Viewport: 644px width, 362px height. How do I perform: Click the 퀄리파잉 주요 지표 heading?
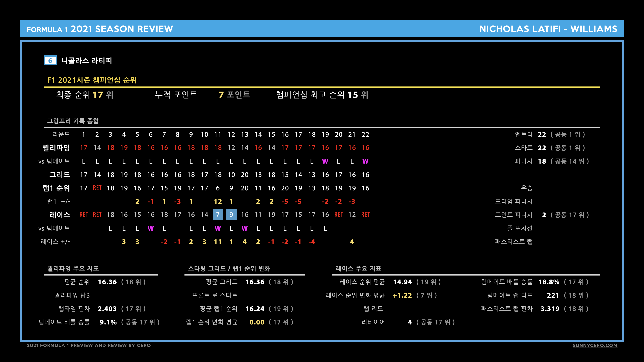[x=73, y=268]
